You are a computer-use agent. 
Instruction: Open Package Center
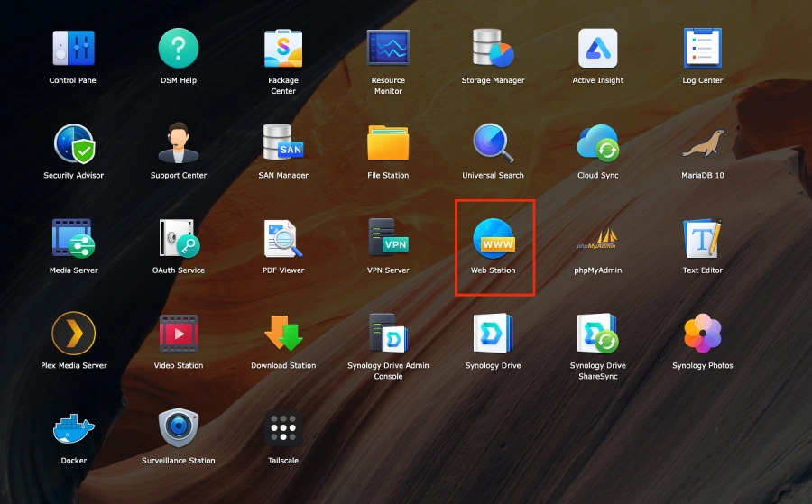pos(283,48)
